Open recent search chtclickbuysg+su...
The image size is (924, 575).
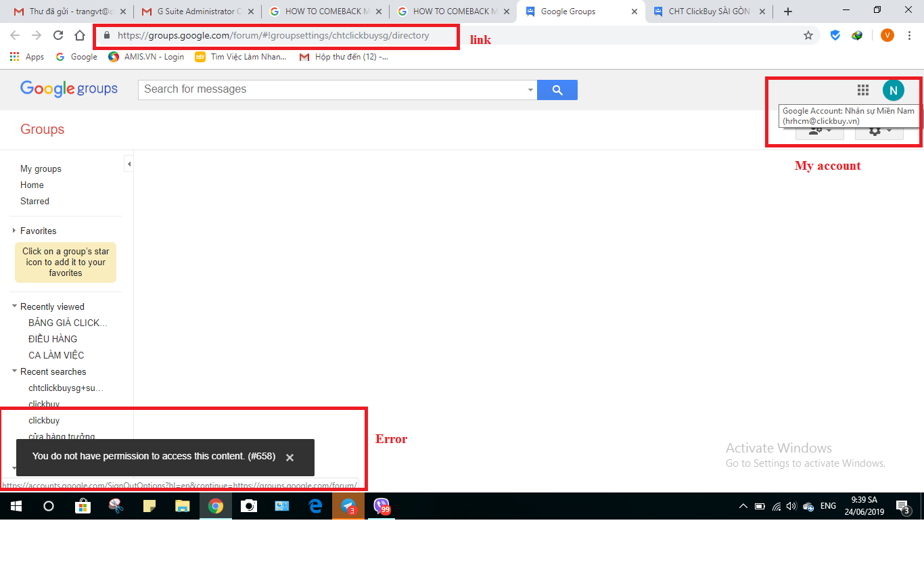point(66,388)
